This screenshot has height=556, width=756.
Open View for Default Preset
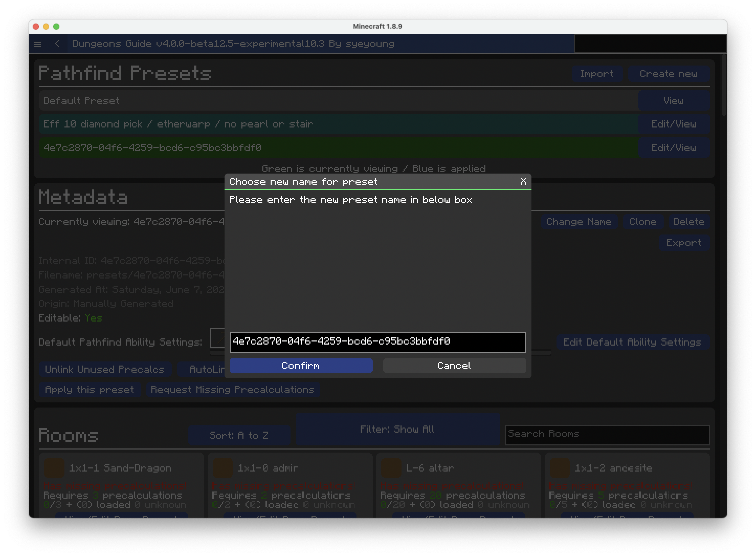coord(673,101)
